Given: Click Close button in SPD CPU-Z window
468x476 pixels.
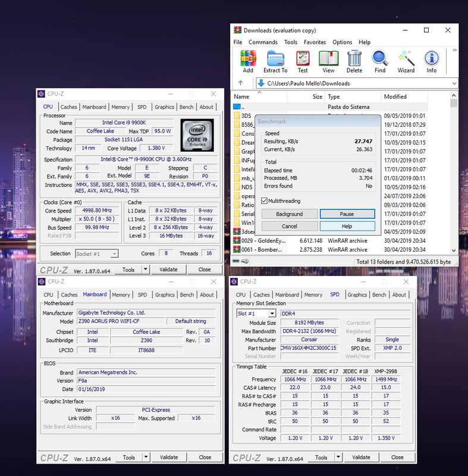Looking at the screenshot, I should (x=397, y=457).
